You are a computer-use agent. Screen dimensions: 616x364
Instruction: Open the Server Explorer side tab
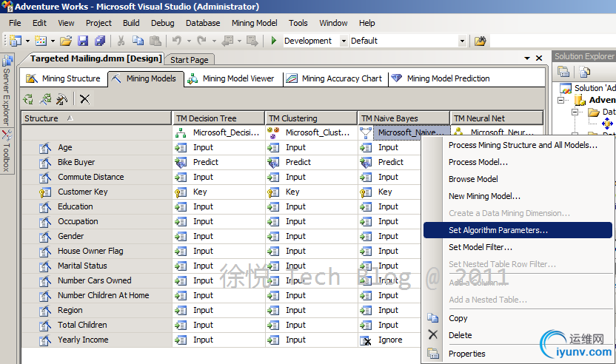(7, 91)
